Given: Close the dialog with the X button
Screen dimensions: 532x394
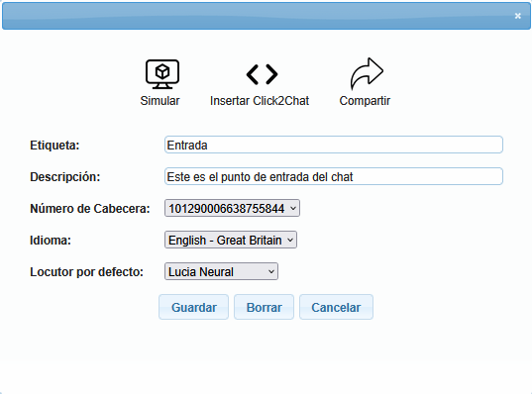Looking at the screenshot, I should 518,16.
